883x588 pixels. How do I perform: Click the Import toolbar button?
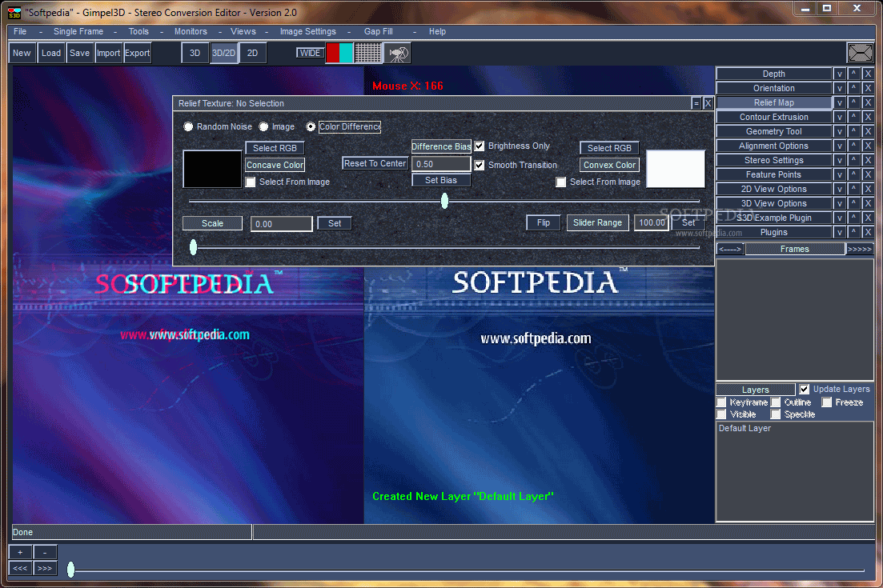[108, 53]
